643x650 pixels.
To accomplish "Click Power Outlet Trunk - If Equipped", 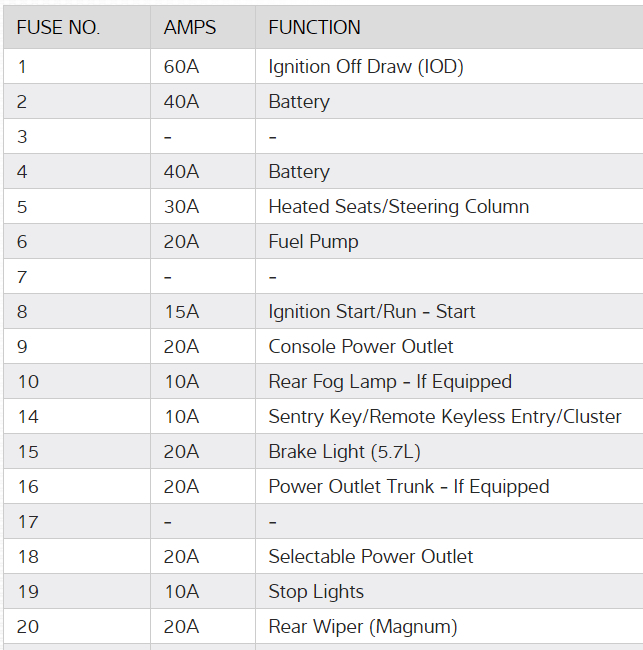I will point(408,487).
